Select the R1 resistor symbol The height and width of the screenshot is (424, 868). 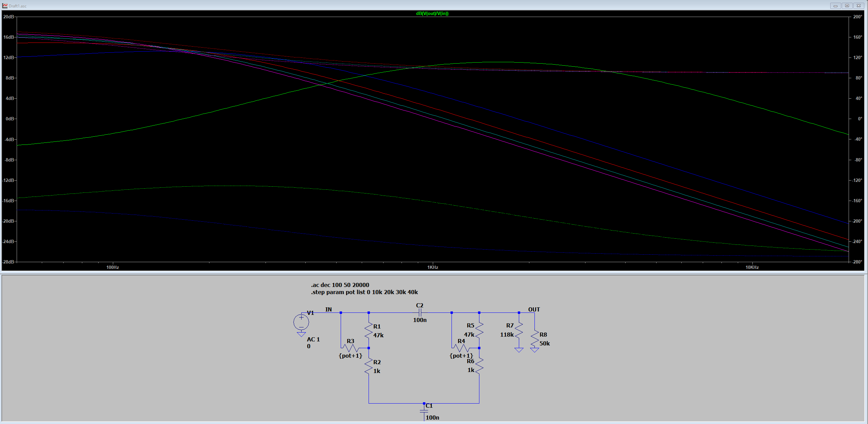(369, 330)
